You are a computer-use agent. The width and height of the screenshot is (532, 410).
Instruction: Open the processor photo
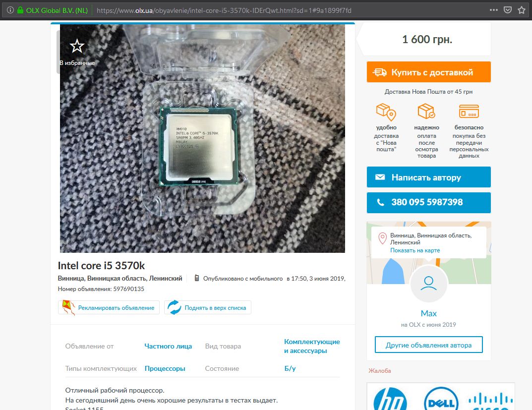coord(203,138)
